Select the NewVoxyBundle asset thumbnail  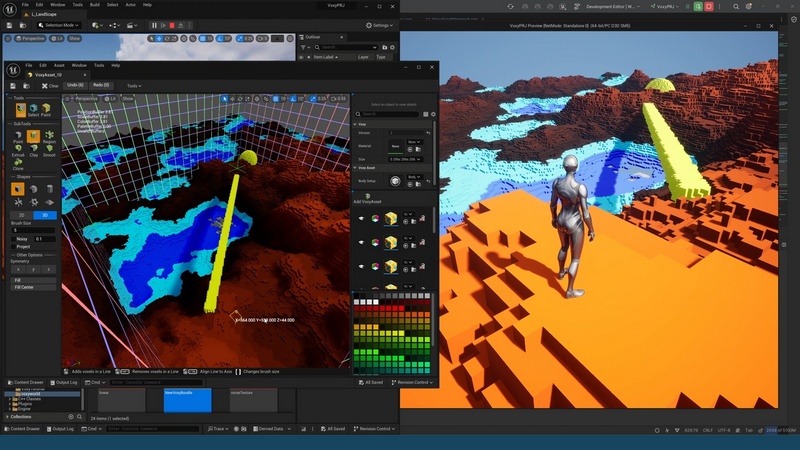[188, 399]
